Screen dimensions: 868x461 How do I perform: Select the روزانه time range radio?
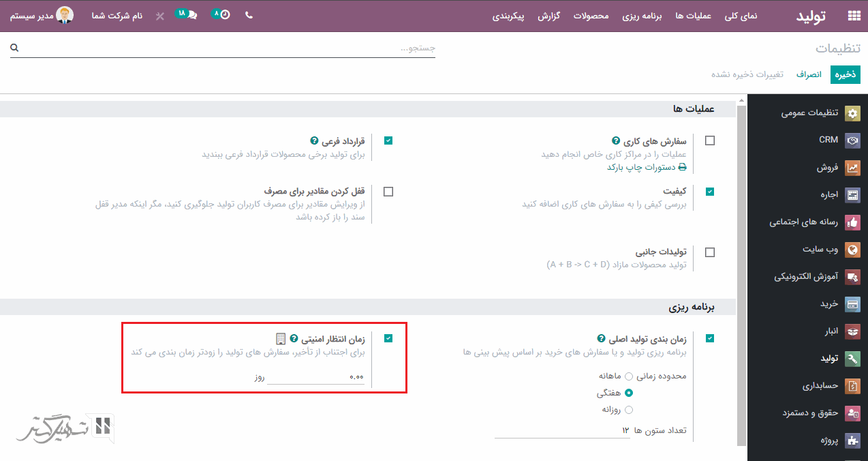coord(628,410)
